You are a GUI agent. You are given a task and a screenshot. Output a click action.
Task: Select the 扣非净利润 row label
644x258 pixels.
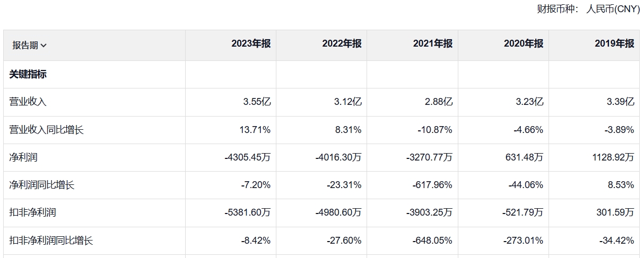pyautogui.click(x=32, y=212)
